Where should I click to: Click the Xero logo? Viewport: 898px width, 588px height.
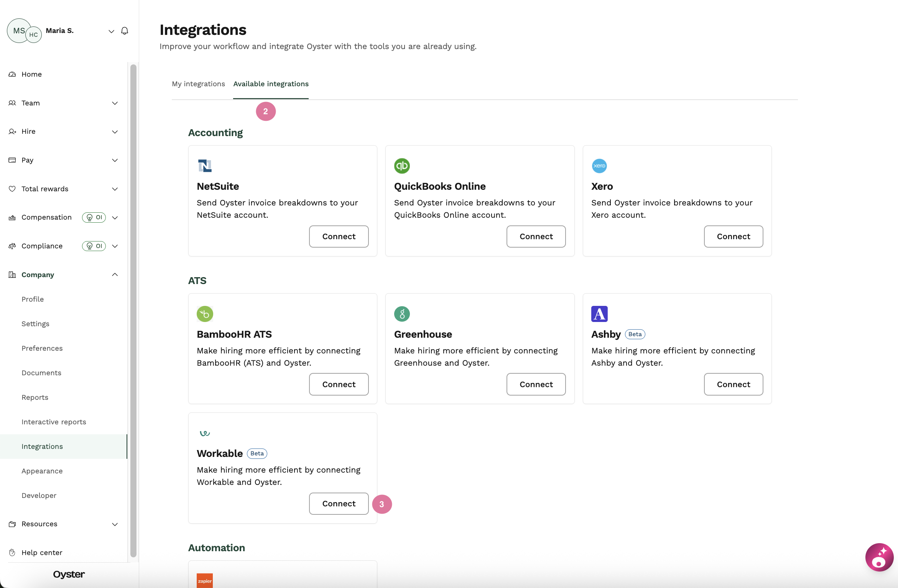[599, 166]
